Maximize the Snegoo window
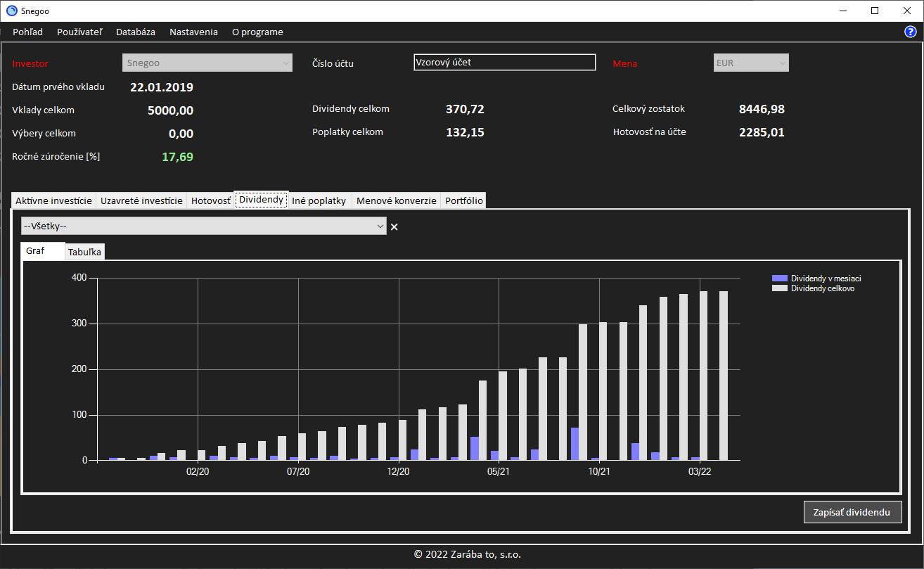Viewport: 924px width, 569px height. click(875, 11)
